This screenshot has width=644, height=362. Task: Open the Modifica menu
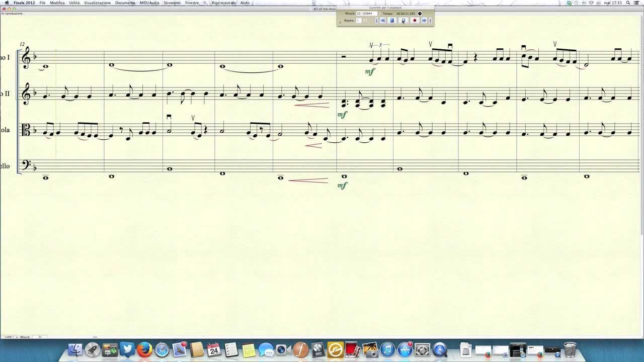click(x=57, y=3)
